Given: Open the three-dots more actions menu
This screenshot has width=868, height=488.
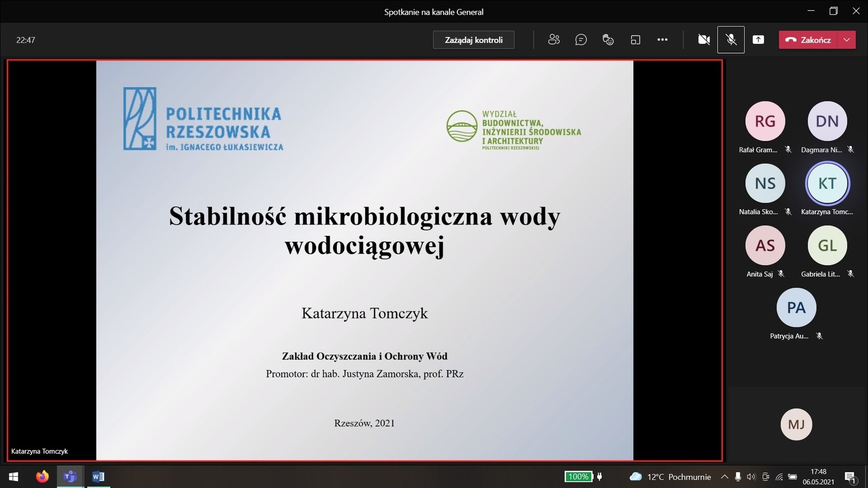Looking at the screenshot, I should tap(662, 40).
